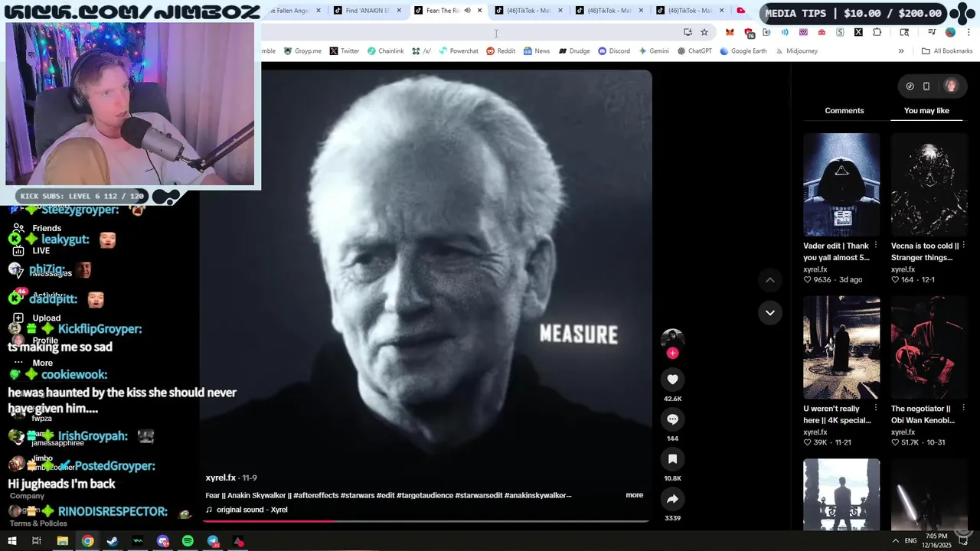The height and width of the screenshot is (551, 980).
Task: Mute the 'Fear: The Ri' tab audio
Action: [x=467, y=11]
